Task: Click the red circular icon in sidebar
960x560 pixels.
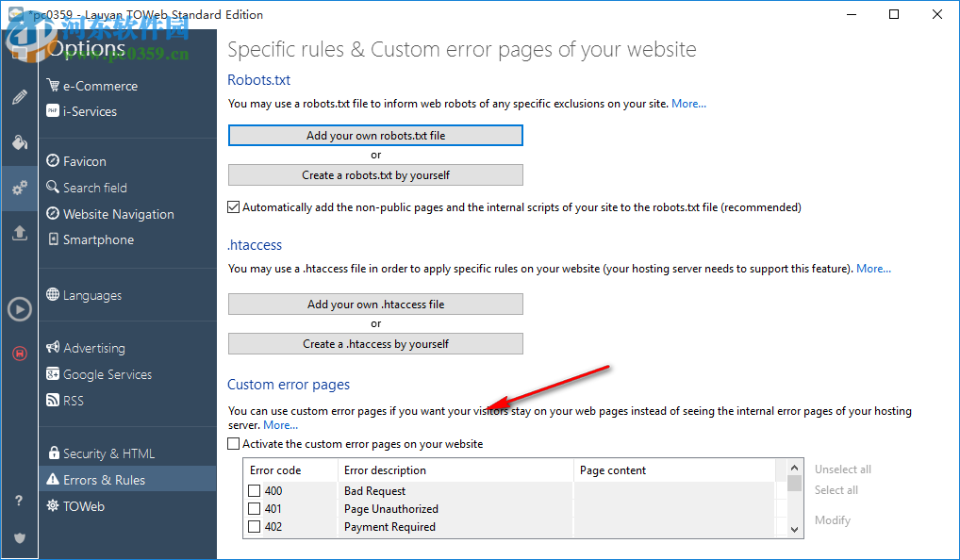Action: tap(19, 354)
